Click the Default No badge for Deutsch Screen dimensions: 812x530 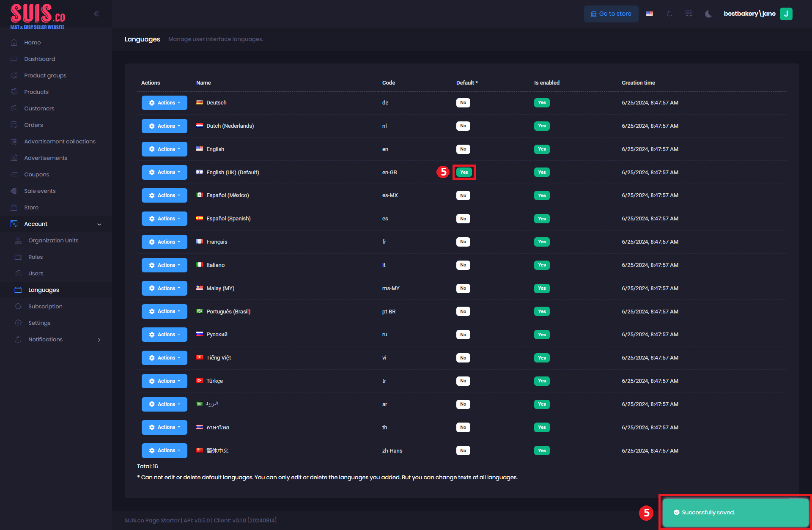(463, 103)
